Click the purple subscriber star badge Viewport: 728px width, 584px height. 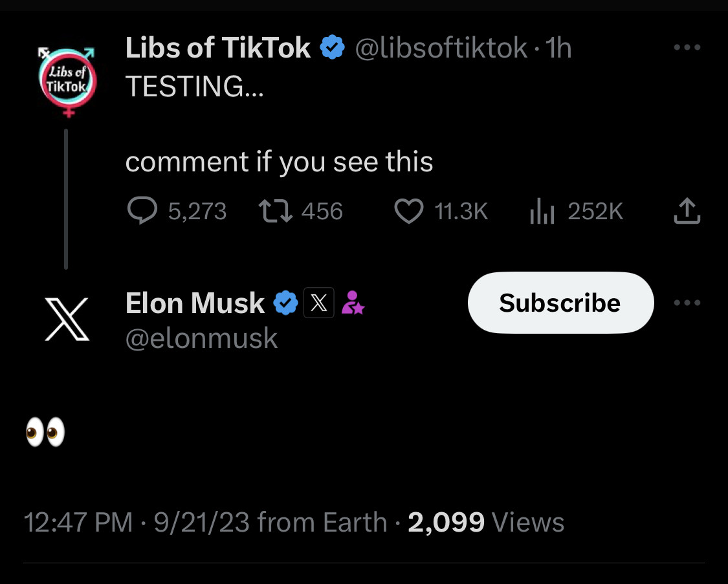pos(353,303)
